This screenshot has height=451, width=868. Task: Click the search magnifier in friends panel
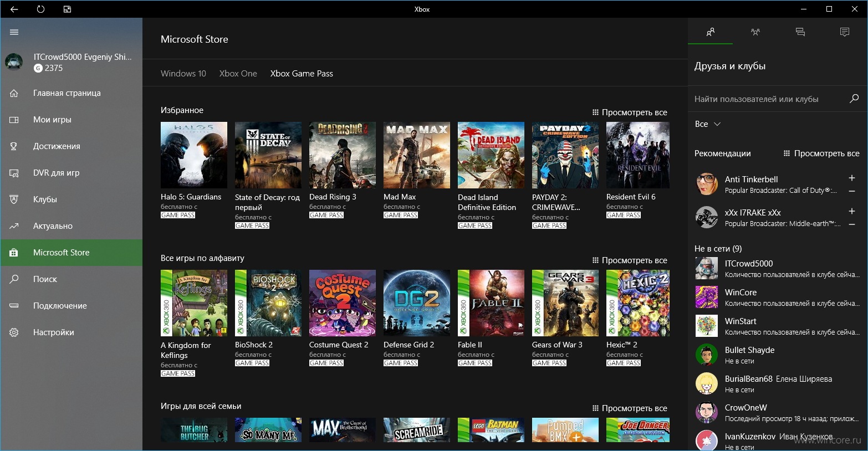(x=854, y=99)
